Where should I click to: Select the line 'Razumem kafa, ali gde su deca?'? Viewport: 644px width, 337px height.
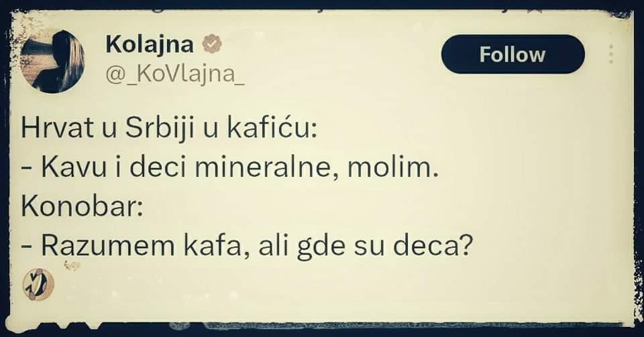(247, 247)
